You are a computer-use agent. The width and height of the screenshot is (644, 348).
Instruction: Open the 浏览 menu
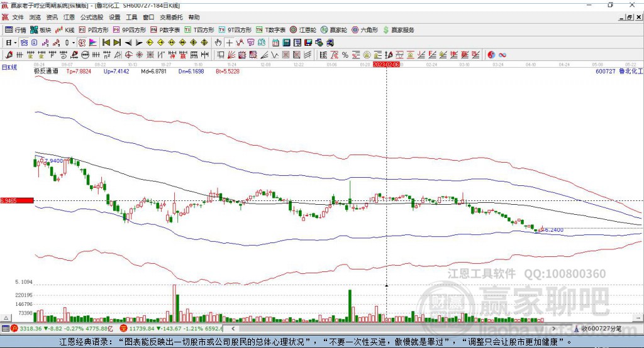(35, 17)
